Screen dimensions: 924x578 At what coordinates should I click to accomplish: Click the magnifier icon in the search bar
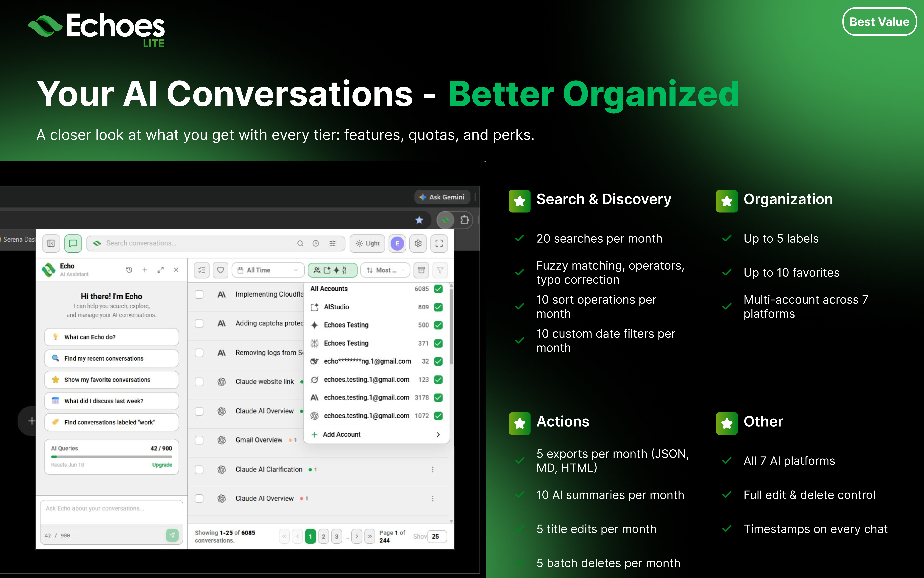tap(300, 244)
